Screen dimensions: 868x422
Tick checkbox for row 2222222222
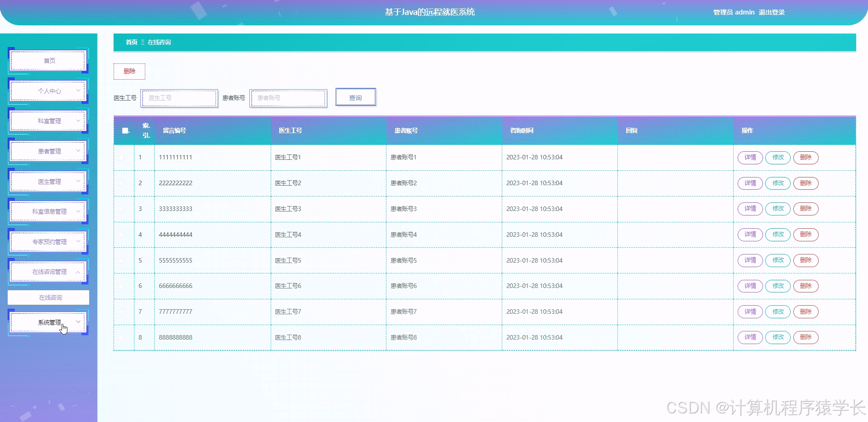tap(121, 183)
